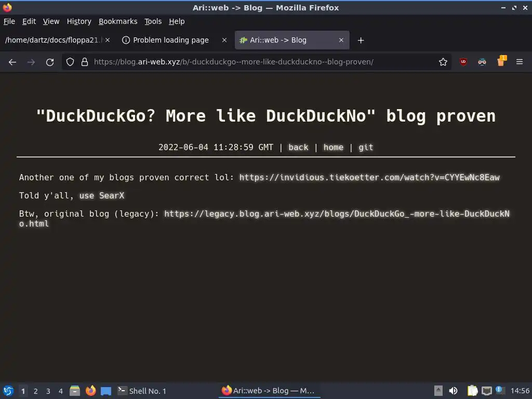
Task: Open the uBlock Origin extension icon
Action: pyautogui.click(x=463, y=62)
